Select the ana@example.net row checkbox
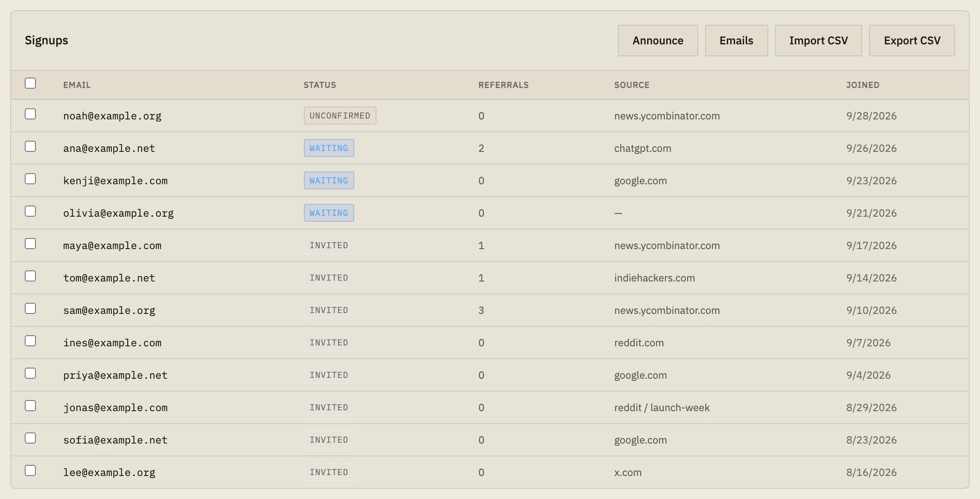 point(30,146)
